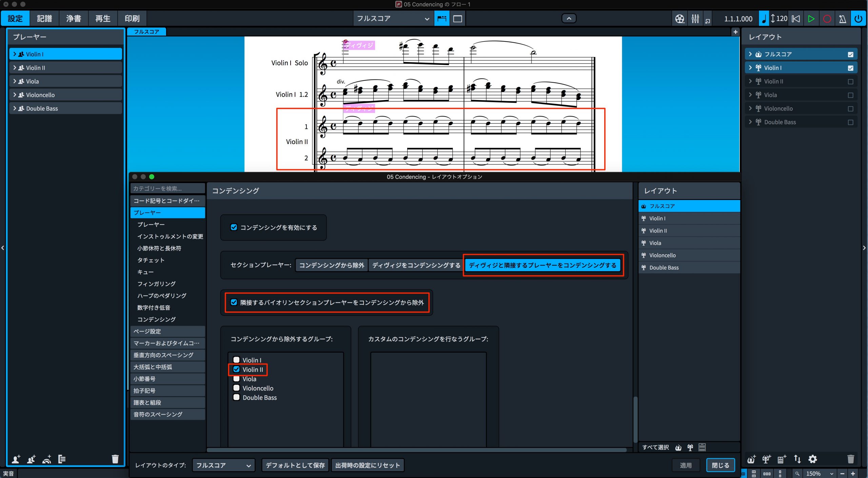Expand Double Bass player in Players panel
Image resolution: width=868 pixels, height=478 pixels.
tap(15, 108)
